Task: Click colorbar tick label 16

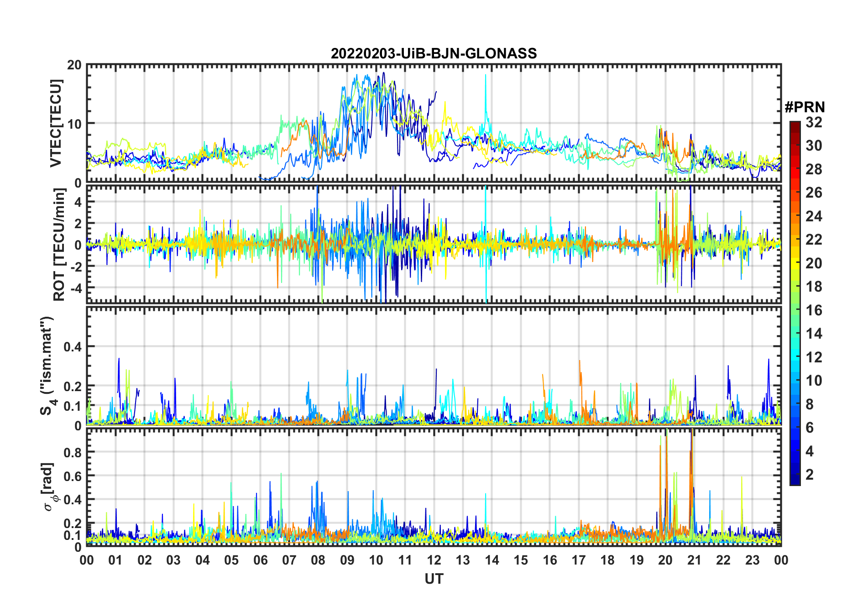Action: point(814,310)
